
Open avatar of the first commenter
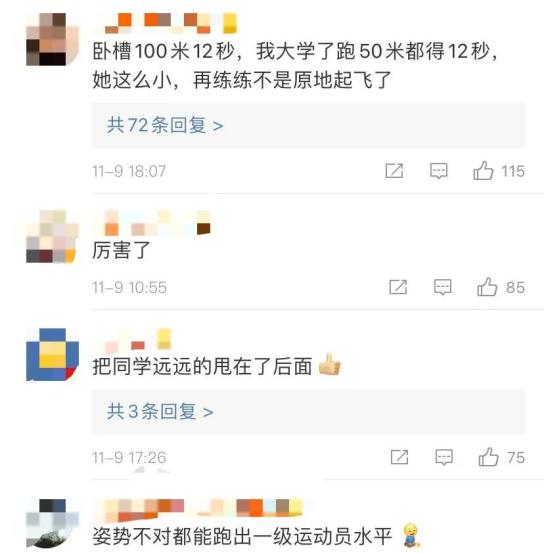[52, 39]
